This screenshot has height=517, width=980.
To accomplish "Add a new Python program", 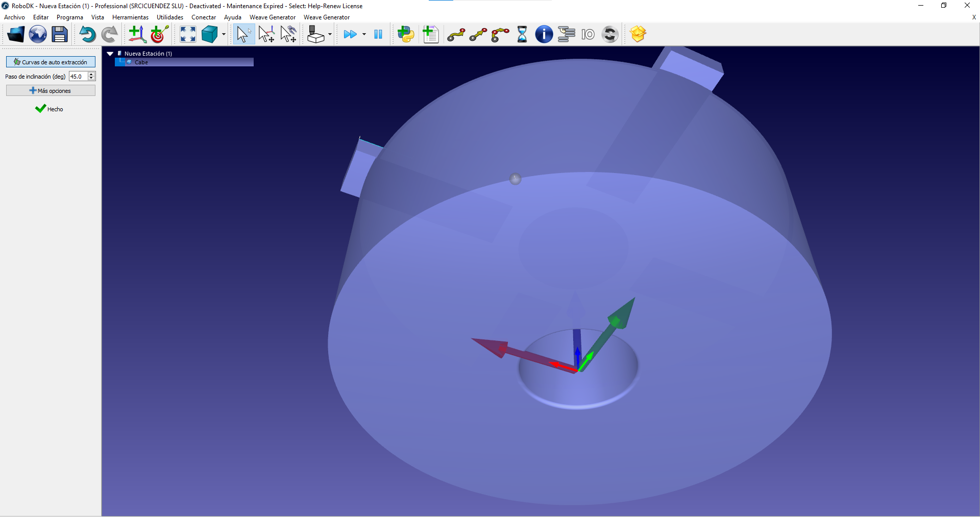I will coord(406,35).
